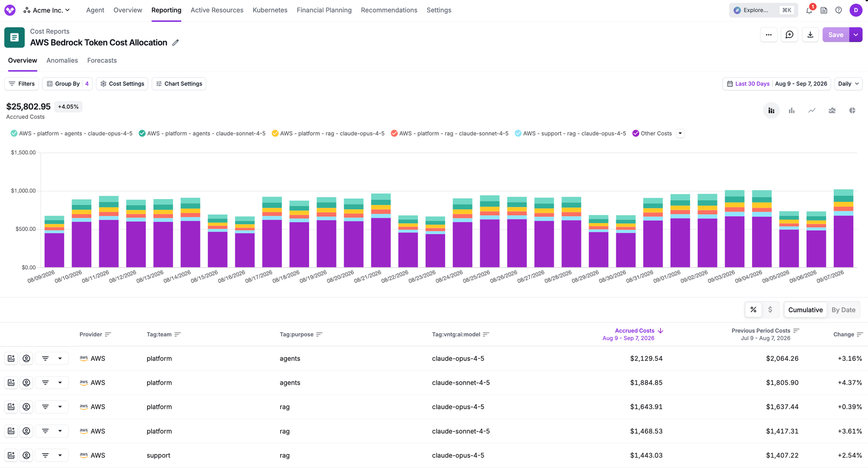The image size is (868, 468).
Task: Open Recommendations nav item
Action: [x=389, y=10]
